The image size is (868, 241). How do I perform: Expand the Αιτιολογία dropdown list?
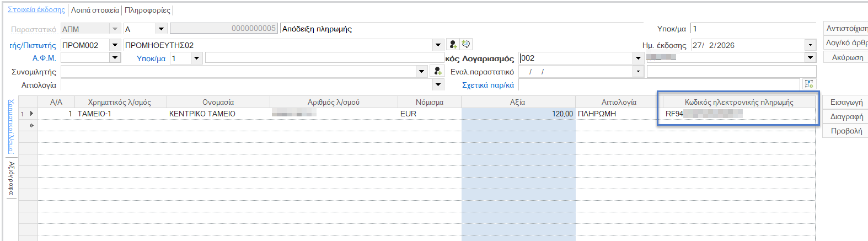coord(438,85)
